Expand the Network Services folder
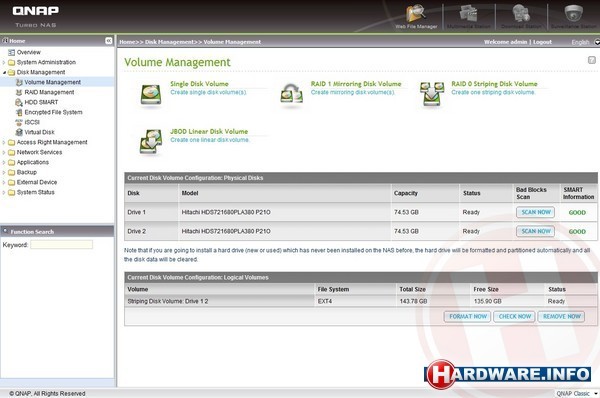The width and height of the screenshot is (600, 398). point(4,152)
